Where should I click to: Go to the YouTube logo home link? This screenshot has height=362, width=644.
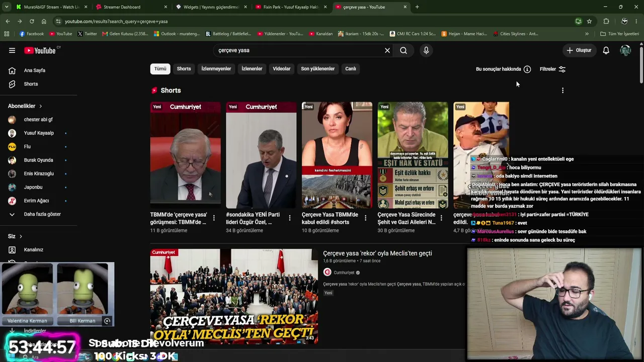click(x=40, y=50)
